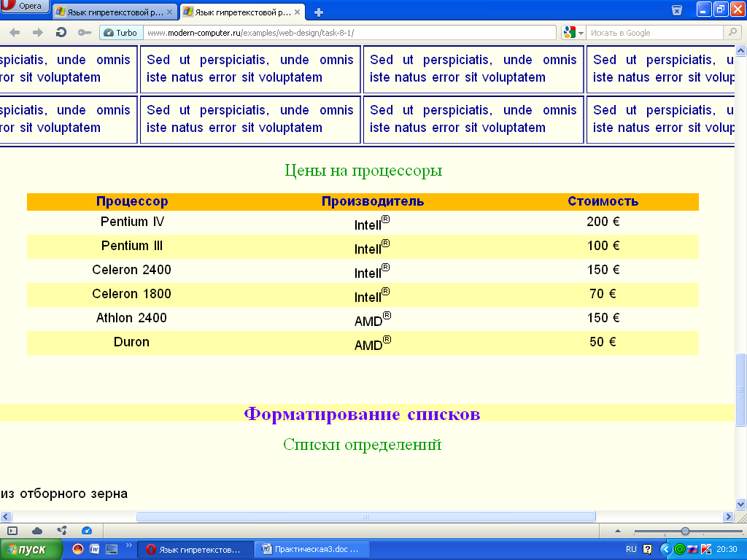Click the Duron table cell
Image resolution: width=747 pixels, height=560 pixels.
tap(131, 342)
